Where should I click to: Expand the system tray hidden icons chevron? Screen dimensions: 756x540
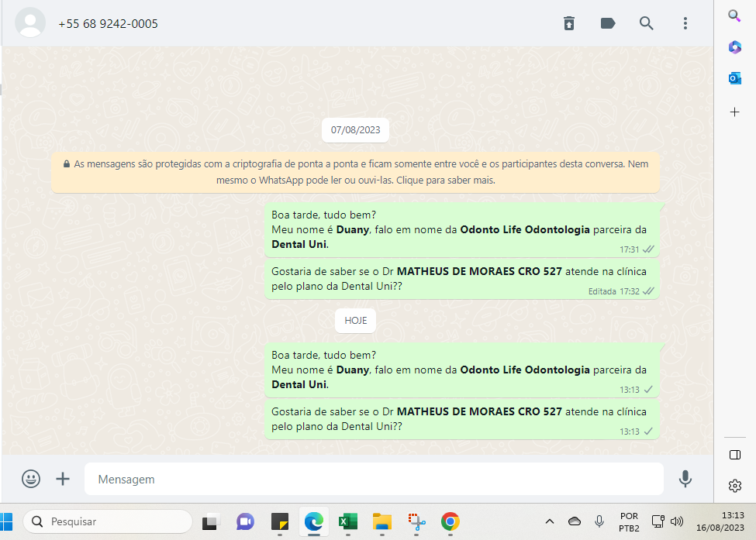pyautogui.click(x=550, y=521)
